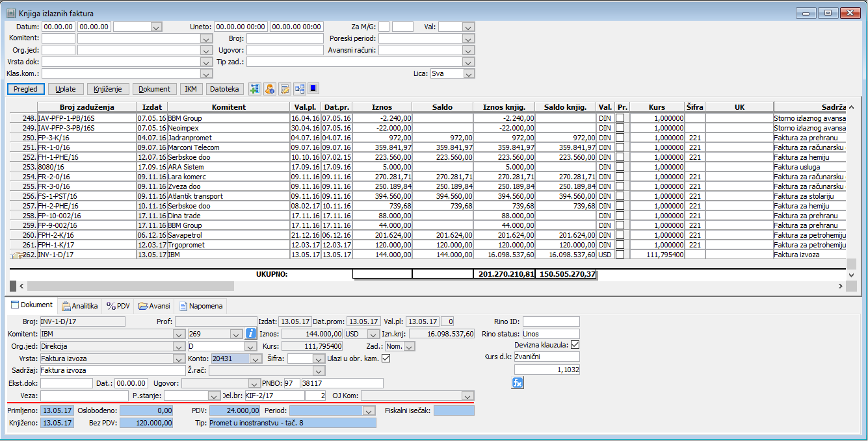Image resolution: width=868 pixels, height=441 pixels.
Task: Open the Napomena tab
Action: tap(201, 305)
